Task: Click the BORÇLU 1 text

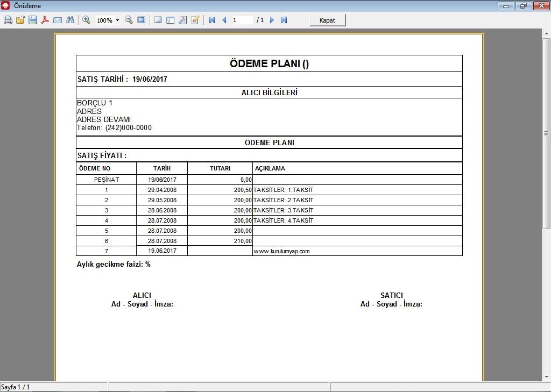Action: (x=95, y=103)
